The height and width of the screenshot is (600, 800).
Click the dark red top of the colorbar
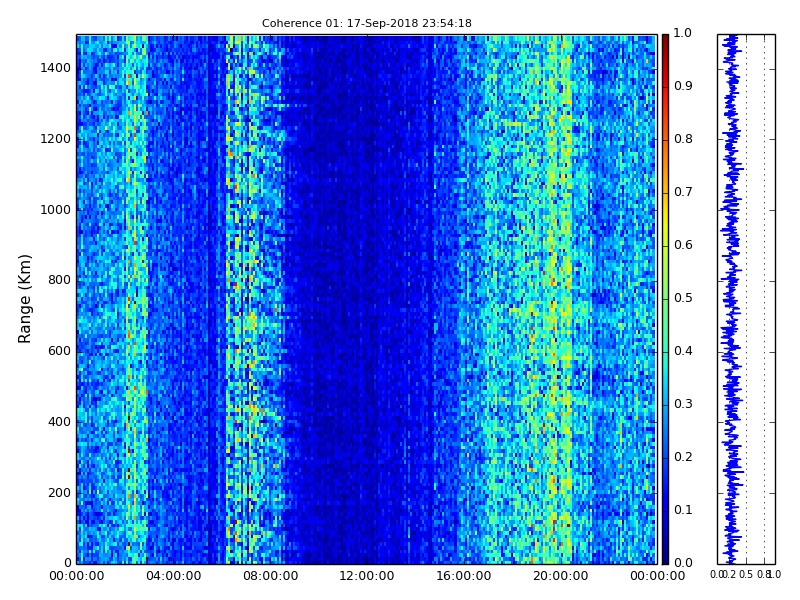pos(665,46)
